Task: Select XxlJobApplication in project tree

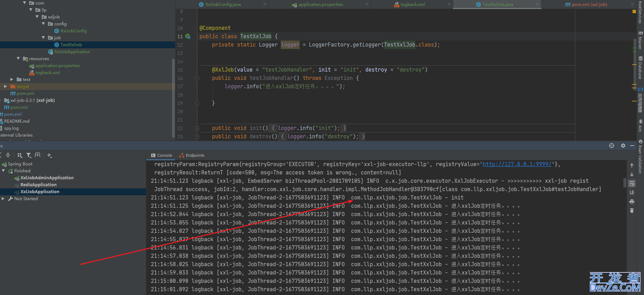Action: (x=72, y=51)
